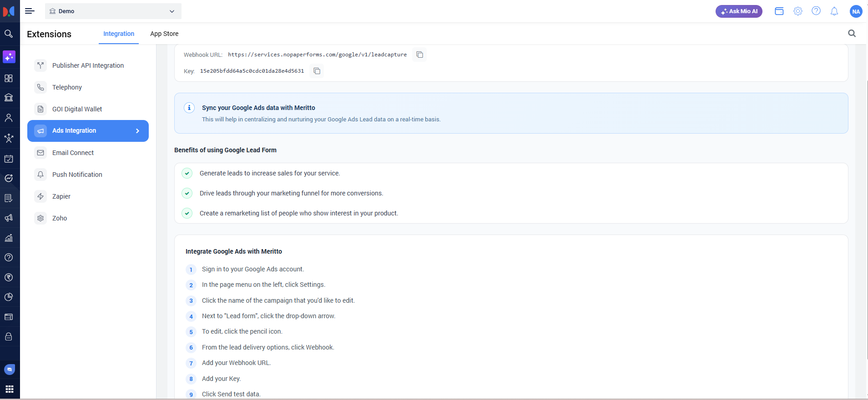
Task: Open Publisher API Integration
Action: pos(88,65)
